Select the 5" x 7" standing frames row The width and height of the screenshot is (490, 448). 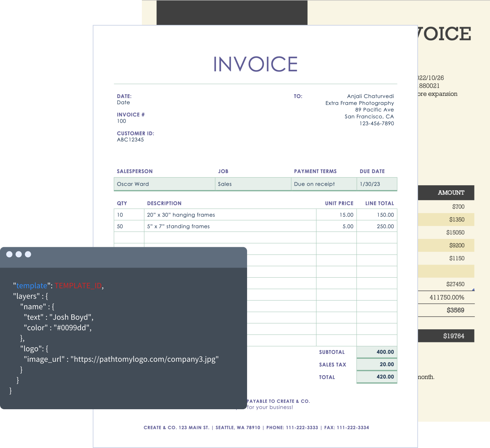(x=179, y=226)
